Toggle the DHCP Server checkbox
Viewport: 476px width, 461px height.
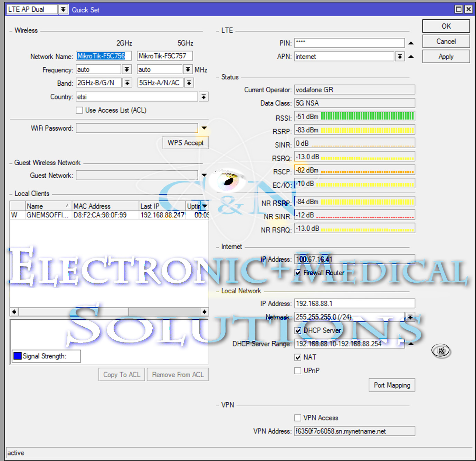[298, 330]
